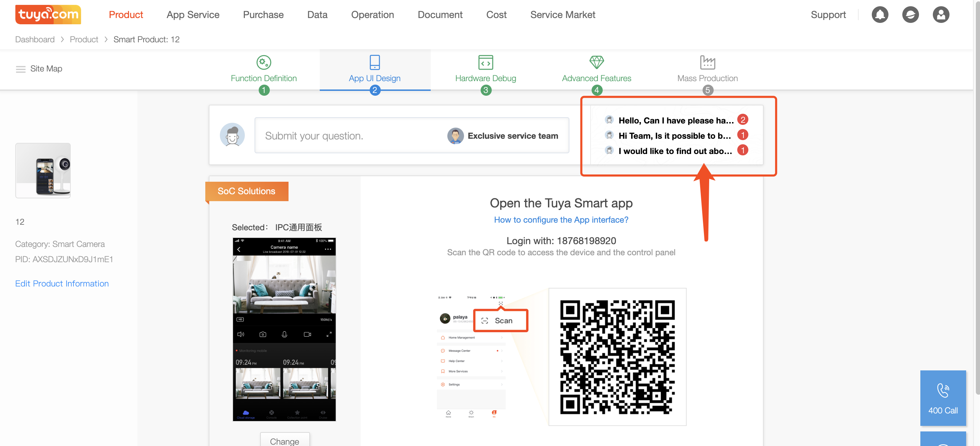Open the App Service menu

(193, 15)
